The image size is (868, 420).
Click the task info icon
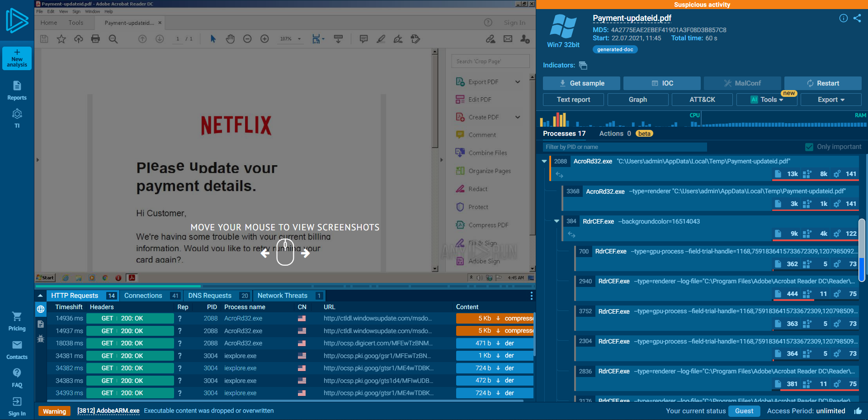pyautogui.click(x=844, y=18)
